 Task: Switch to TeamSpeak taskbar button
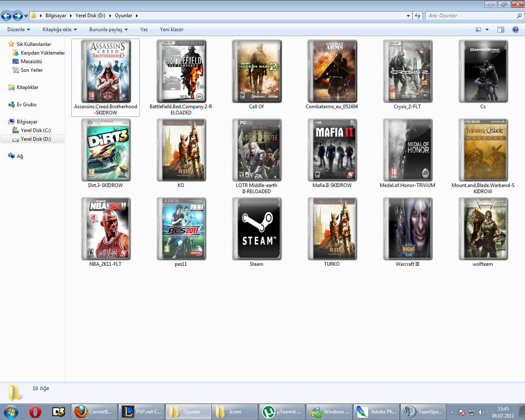(x=423, y=411)
